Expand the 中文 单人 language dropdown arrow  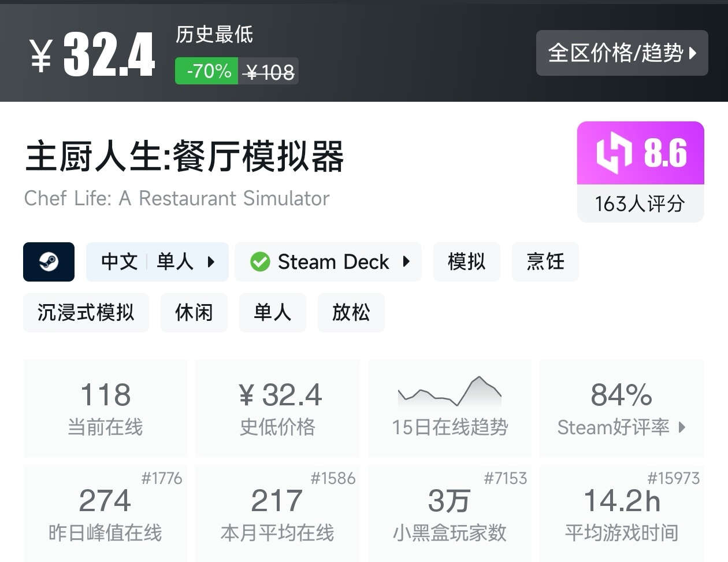[x=211, y=262]
